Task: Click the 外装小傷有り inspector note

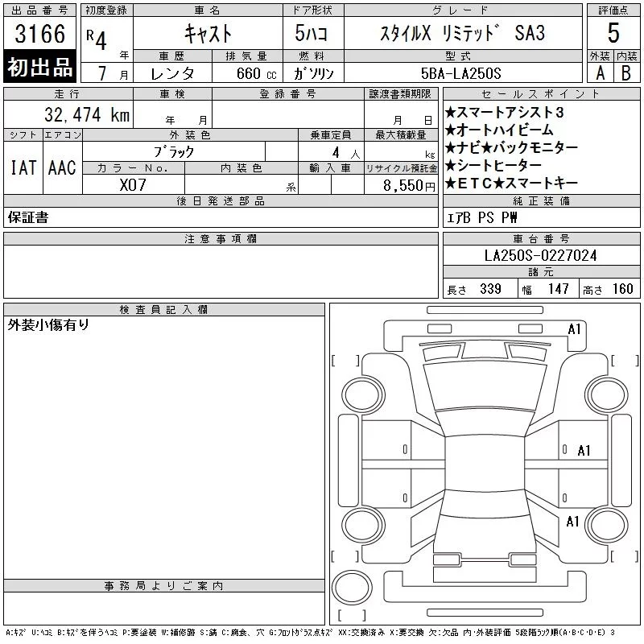Action: point(48,325)
